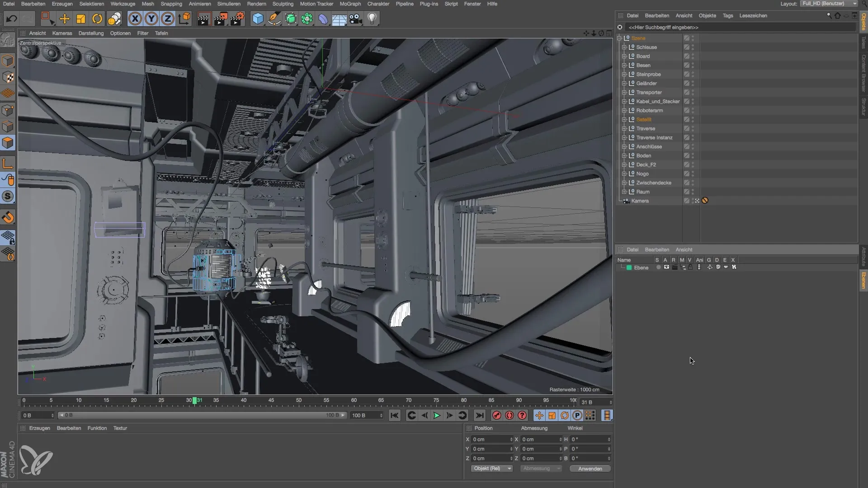
Task: Click the green Ebene color swatch
Action: (x=629, y=267)
